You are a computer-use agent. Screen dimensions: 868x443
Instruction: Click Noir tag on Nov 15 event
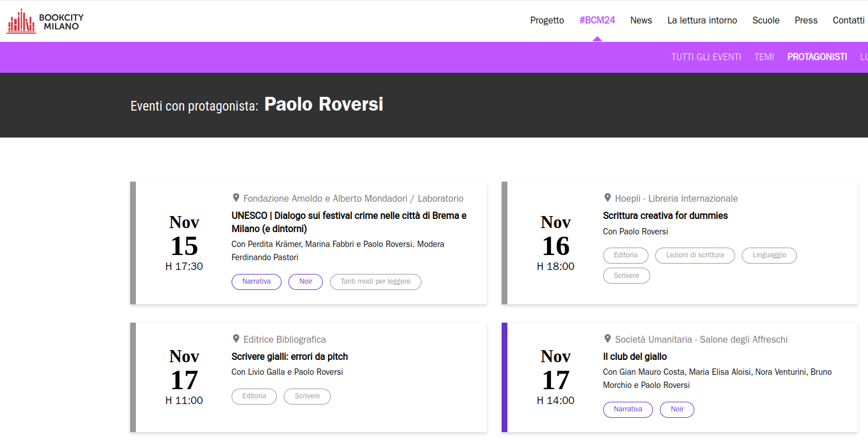click(x=306, y=282)
